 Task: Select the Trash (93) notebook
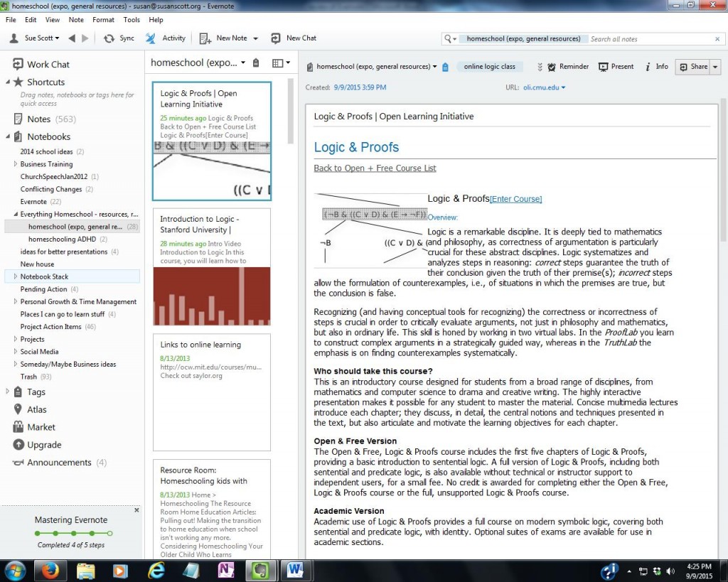pyautogui.click(x=36, y=377)
